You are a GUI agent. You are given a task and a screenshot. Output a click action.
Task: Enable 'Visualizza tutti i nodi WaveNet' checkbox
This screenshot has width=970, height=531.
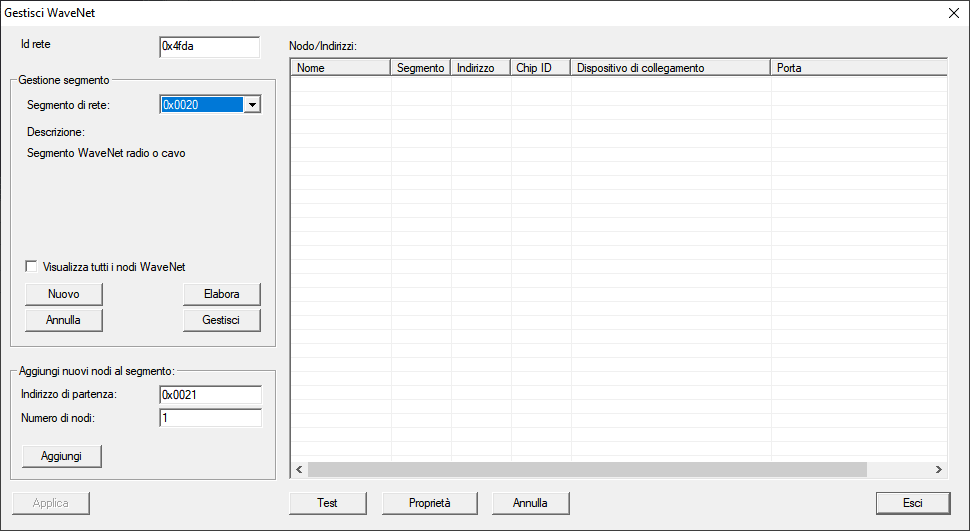coord(32,267)
